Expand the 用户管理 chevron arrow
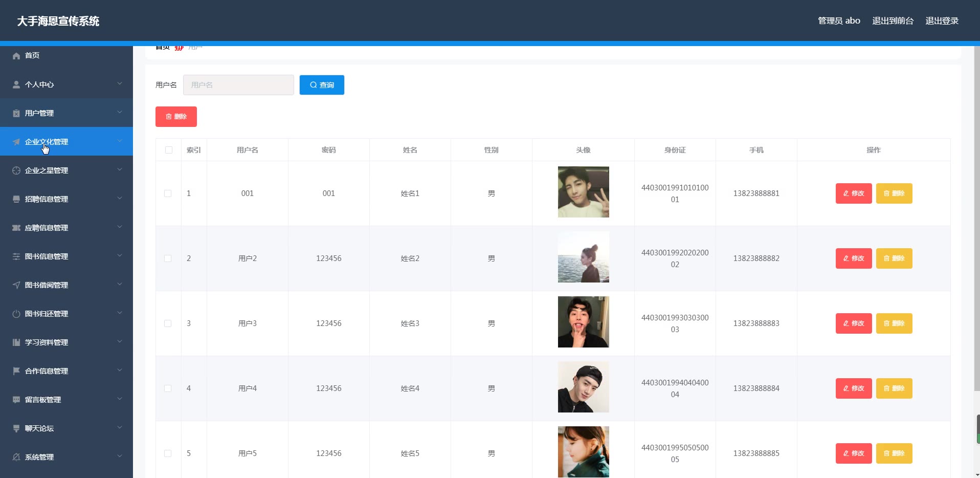Image resolution: width=980 pixels, height=478 pixels. coord(120,112)
